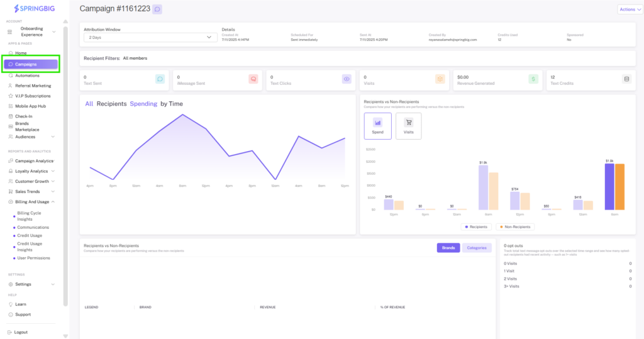Click the Revenue Generated dollar icon
Viewport: 644px width, 339px height.
click(533, 79)
